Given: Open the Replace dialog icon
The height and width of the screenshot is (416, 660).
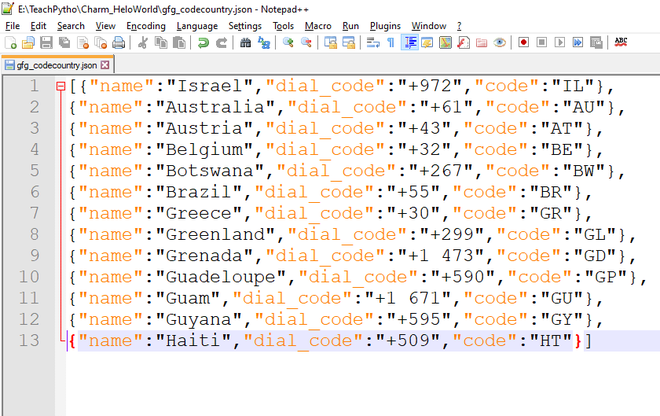Looking at the screenshot, I should (x=264, y=43).
